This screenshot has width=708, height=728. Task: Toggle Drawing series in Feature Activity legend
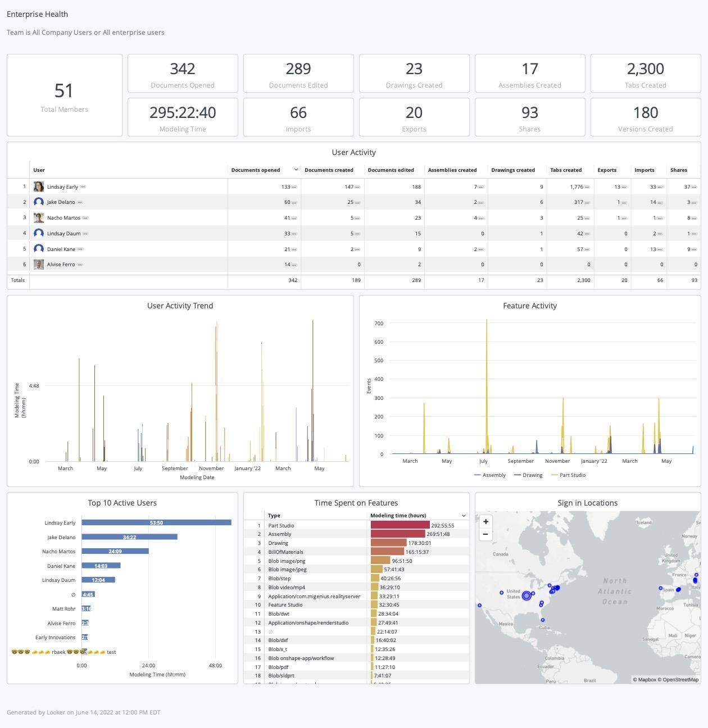528,475
